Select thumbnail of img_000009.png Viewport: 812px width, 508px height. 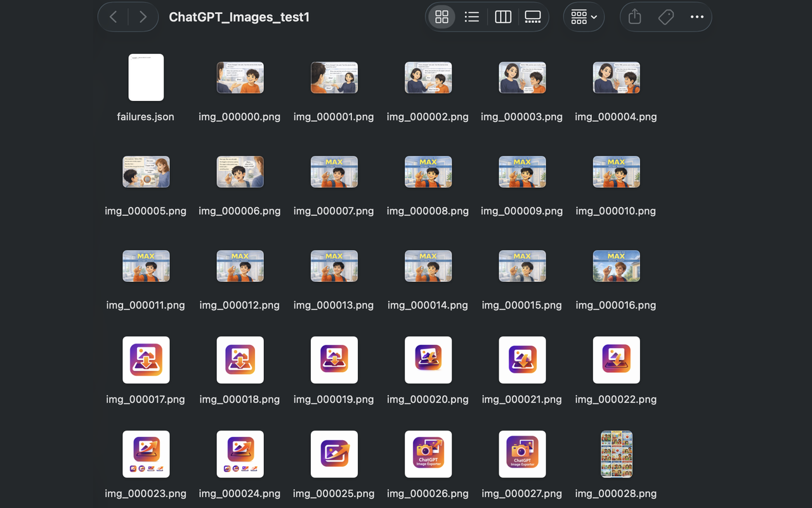522,171
